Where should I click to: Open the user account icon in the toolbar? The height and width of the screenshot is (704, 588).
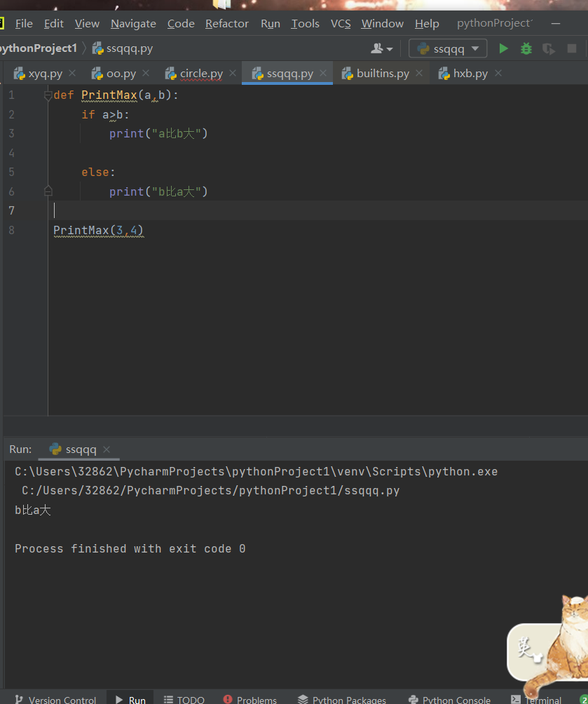click(381, 48)
